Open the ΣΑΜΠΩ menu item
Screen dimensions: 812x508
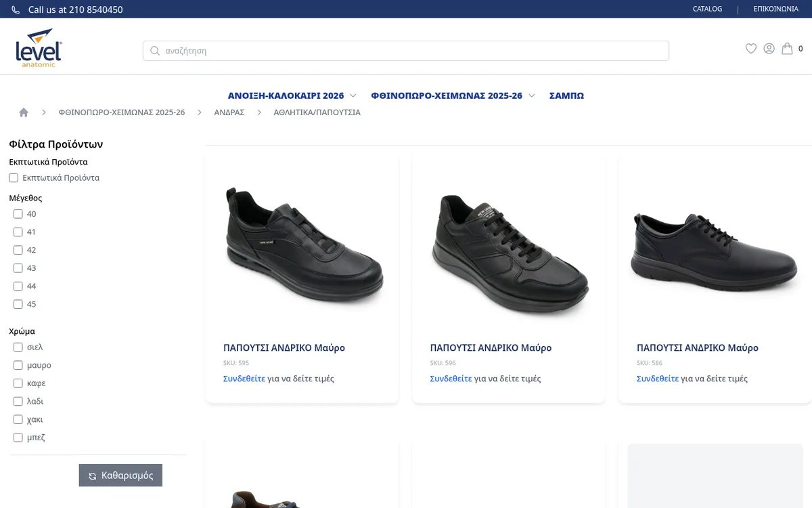566,96
